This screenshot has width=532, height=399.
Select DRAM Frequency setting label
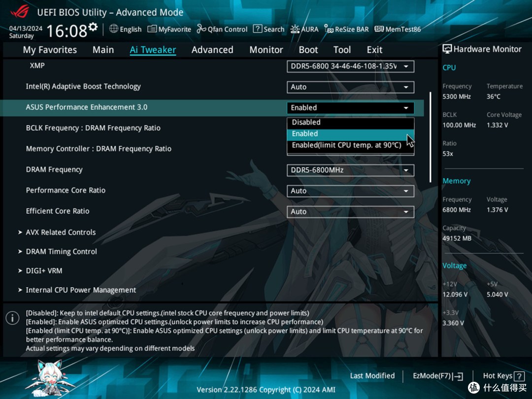tap(54, 169)
